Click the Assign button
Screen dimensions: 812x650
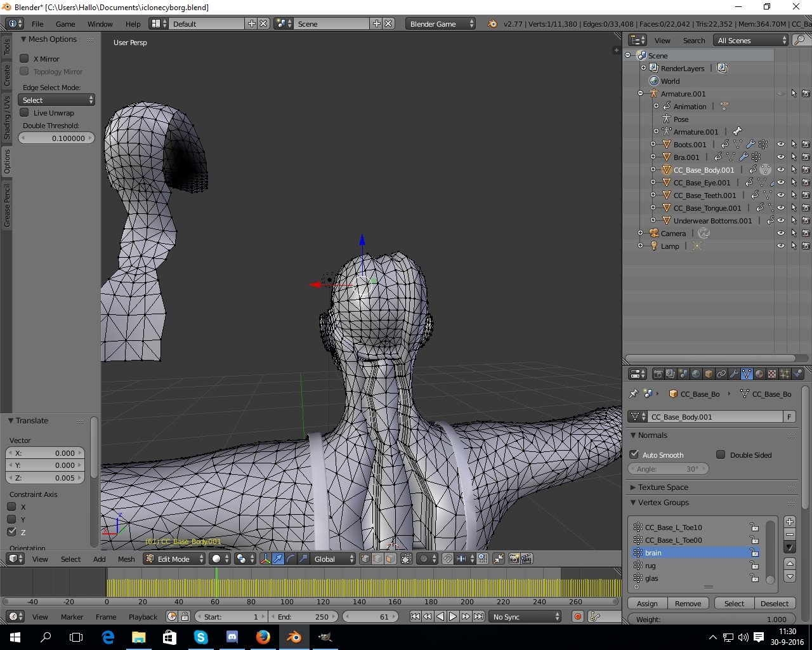pyautogui.click(x=647, y=603)
